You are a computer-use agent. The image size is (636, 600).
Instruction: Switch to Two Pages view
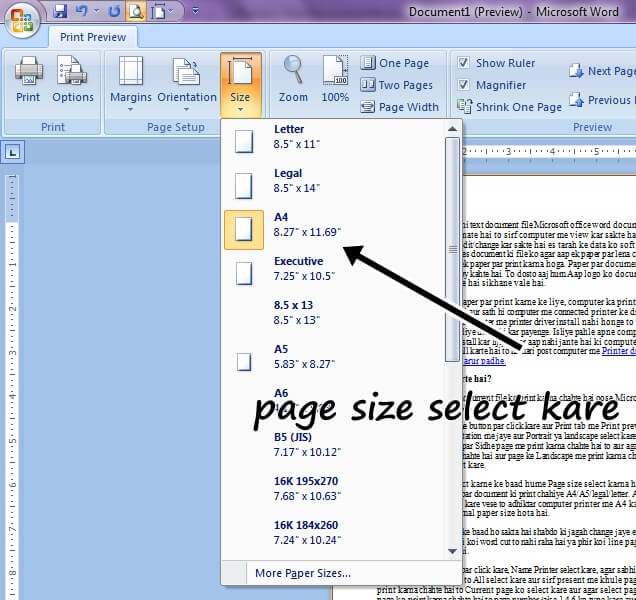click(397, 85)
